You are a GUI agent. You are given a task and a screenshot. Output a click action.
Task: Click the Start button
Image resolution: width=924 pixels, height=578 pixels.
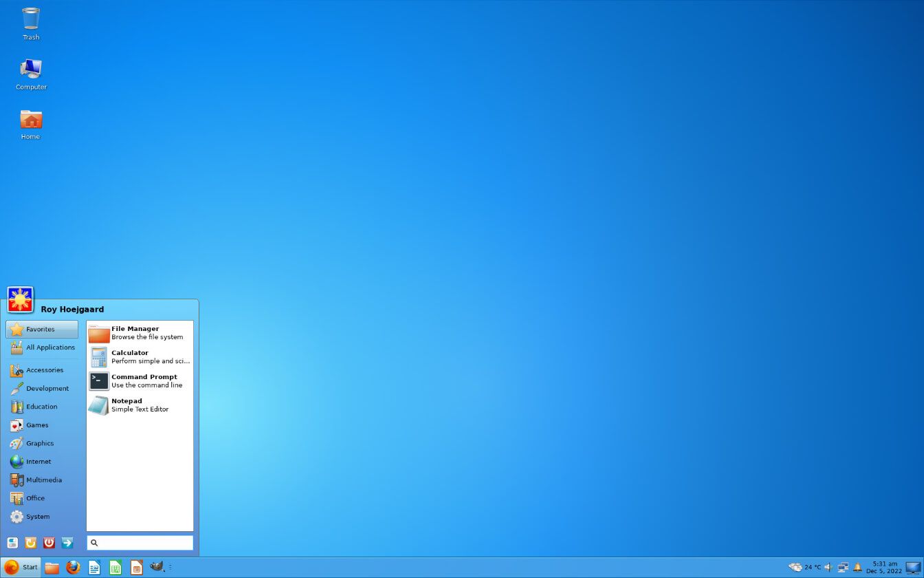[21, 567]
